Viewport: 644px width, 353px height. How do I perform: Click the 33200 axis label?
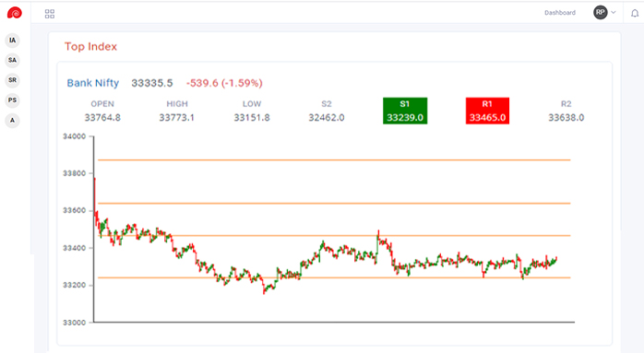point(75,285)
